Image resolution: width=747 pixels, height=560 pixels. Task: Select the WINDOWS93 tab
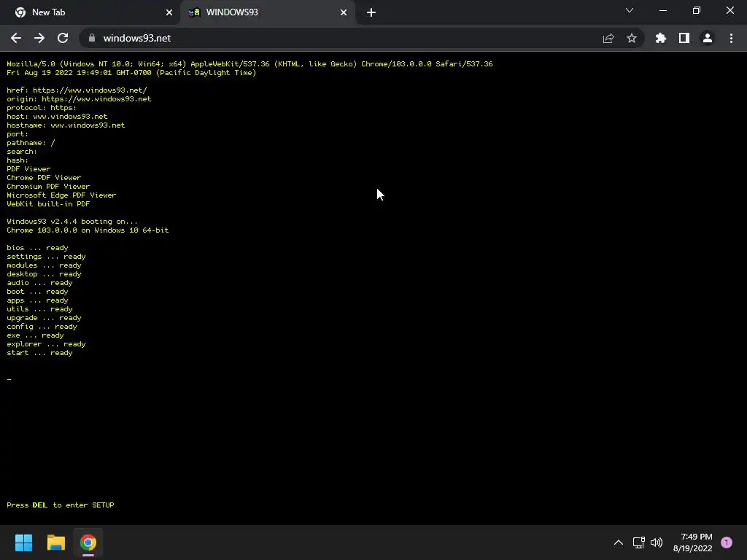[268, 12]
